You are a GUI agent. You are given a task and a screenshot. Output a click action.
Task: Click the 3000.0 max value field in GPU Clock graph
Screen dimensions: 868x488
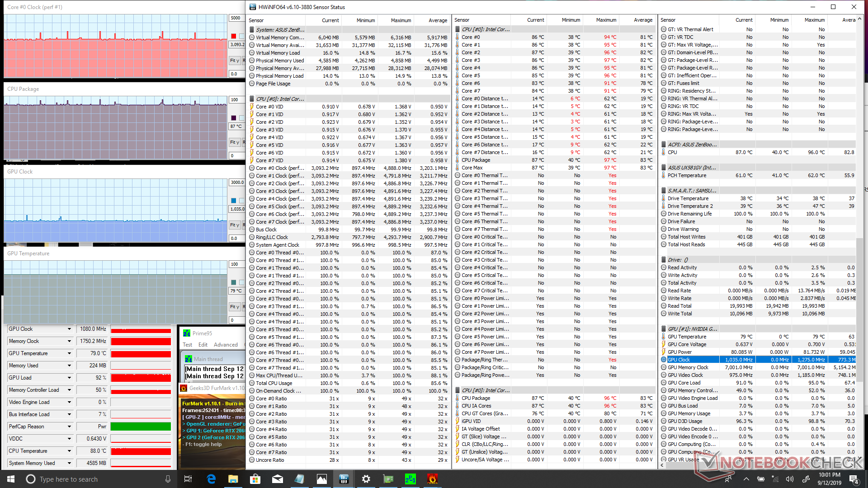pos(237,183)
